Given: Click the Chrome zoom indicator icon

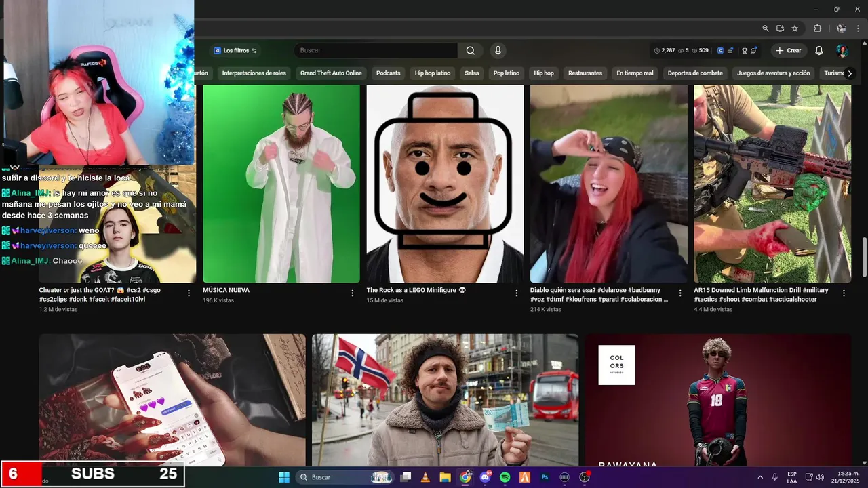Looking at the screenshot, I should click(766, 28).
